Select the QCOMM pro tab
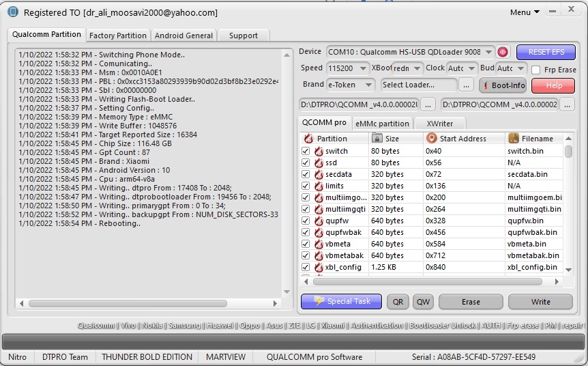Image resolution: width=588 pixels, height=366 pixels. tap(324, 122)
